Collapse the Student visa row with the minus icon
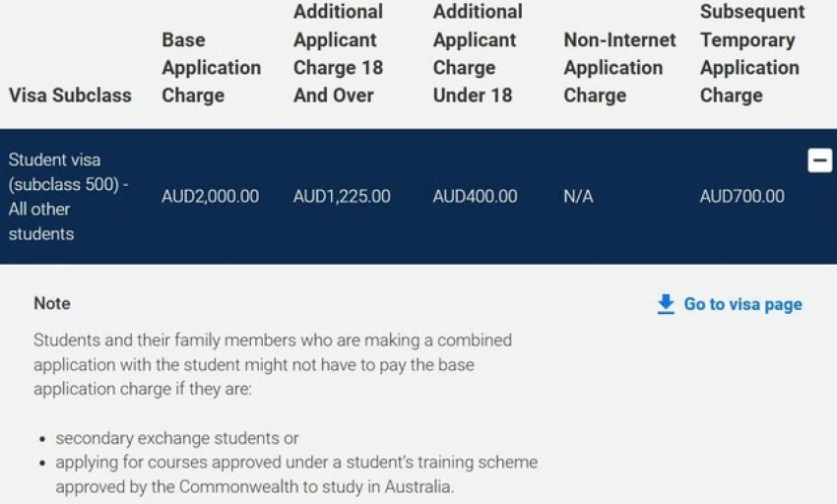 tap(820, 160)
